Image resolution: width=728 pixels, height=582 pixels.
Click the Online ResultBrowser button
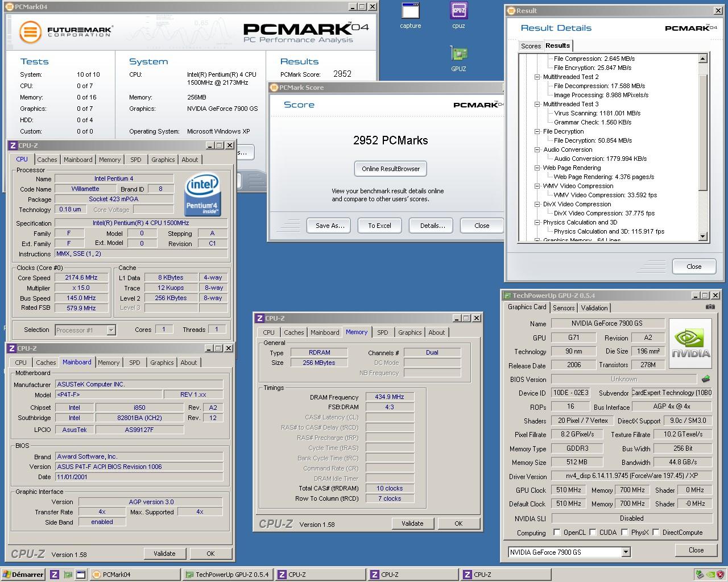391,169
